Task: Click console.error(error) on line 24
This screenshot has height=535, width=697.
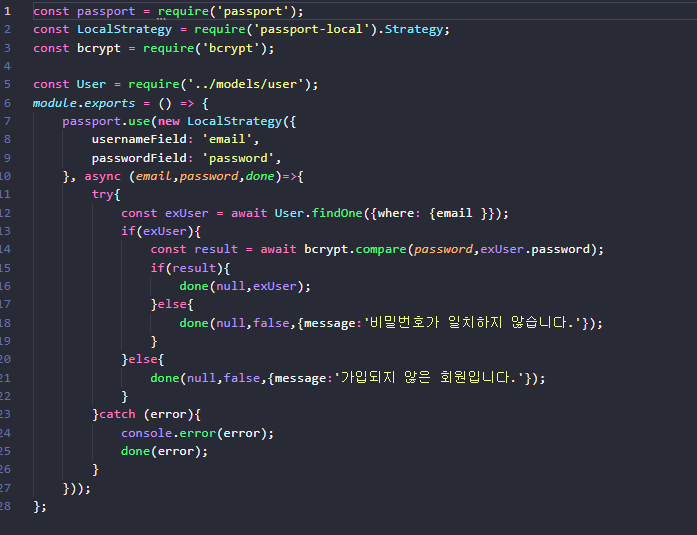Action: click(197, 433)
